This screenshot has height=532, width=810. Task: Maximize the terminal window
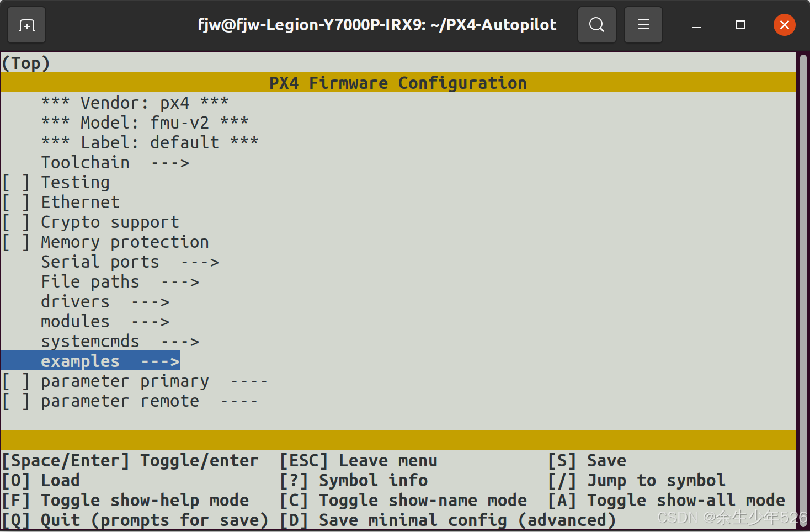(x=740, y=25)
